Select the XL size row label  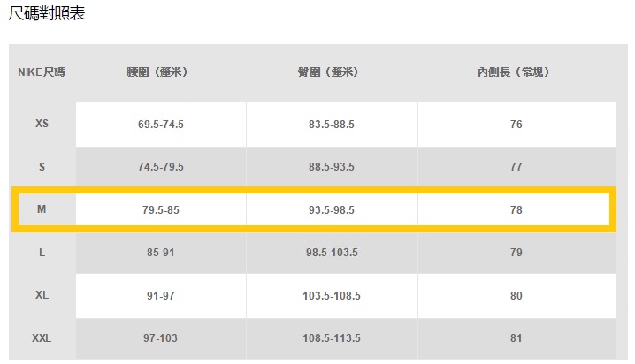(x=42, y=295)
